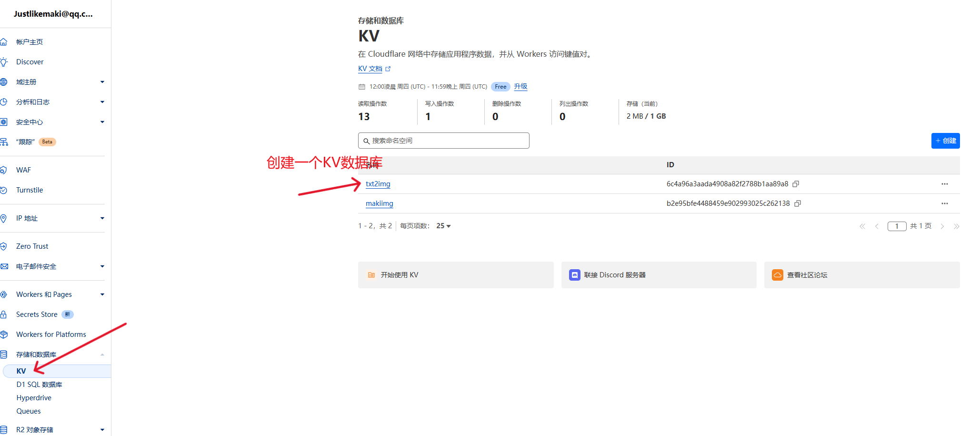
Task: Click the 升级 upgrade link
Action: pyautogui.click(x=520, y=86)
